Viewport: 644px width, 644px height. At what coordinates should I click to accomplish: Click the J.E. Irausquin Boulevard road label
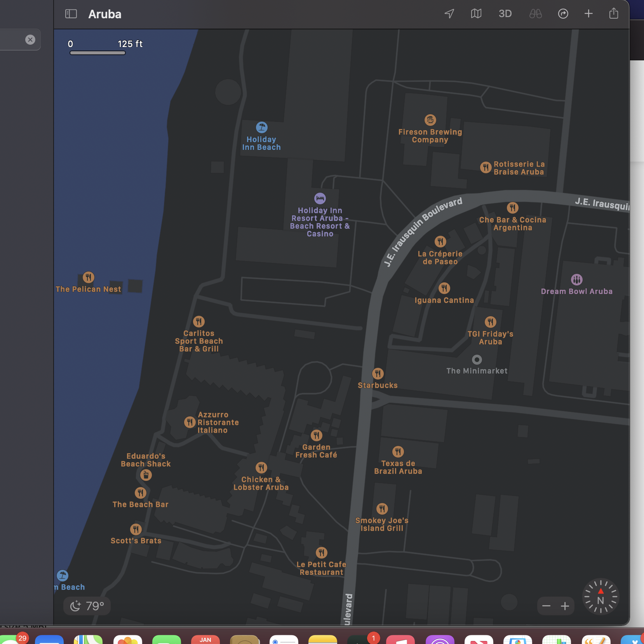423,231
